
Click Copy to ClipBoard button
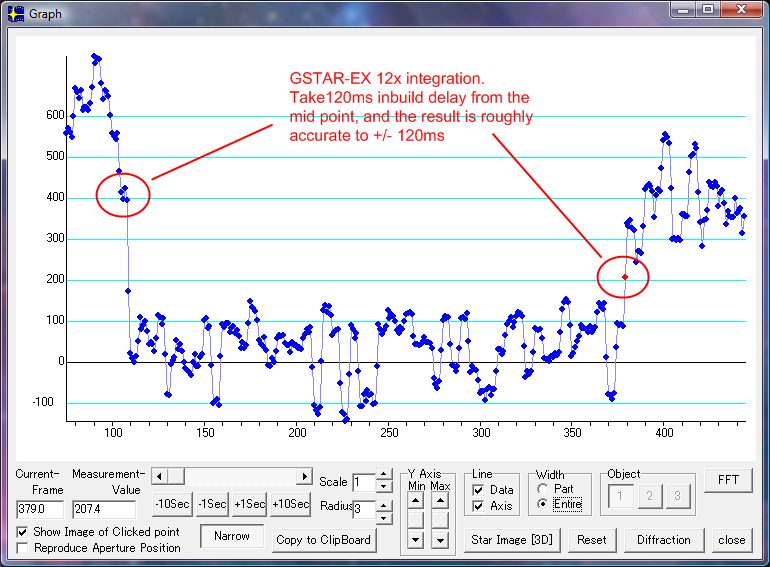tap(324, 540)
